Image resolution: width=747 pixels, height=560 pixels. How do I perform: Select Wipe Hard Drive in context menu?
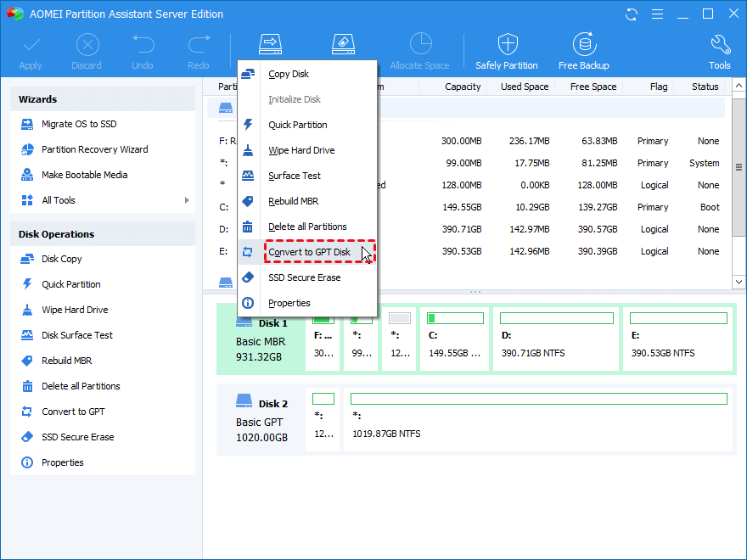[x=307, y=150]
